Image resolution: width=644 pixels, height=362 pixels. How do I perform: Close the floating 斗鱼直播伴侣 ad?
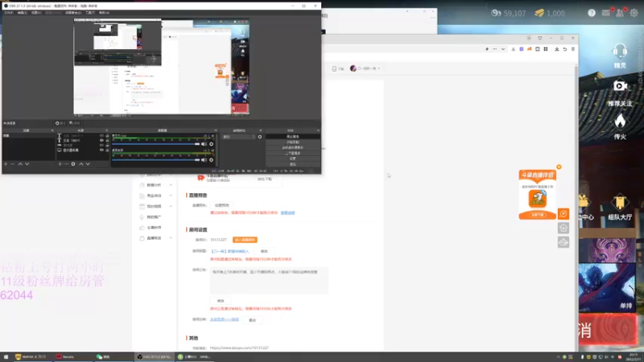pos(559,167)
